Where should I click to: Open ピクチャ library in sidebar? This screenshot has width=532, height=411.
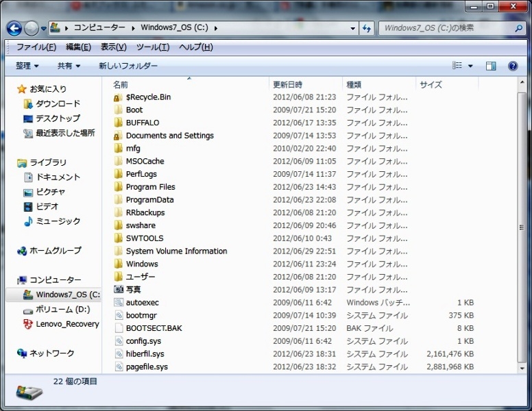(44, 192)
